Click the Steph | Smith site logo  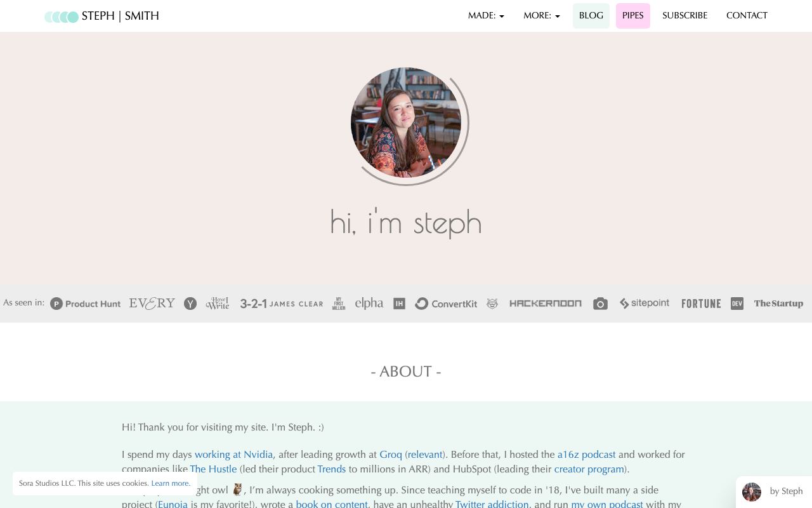click(101, 17)
